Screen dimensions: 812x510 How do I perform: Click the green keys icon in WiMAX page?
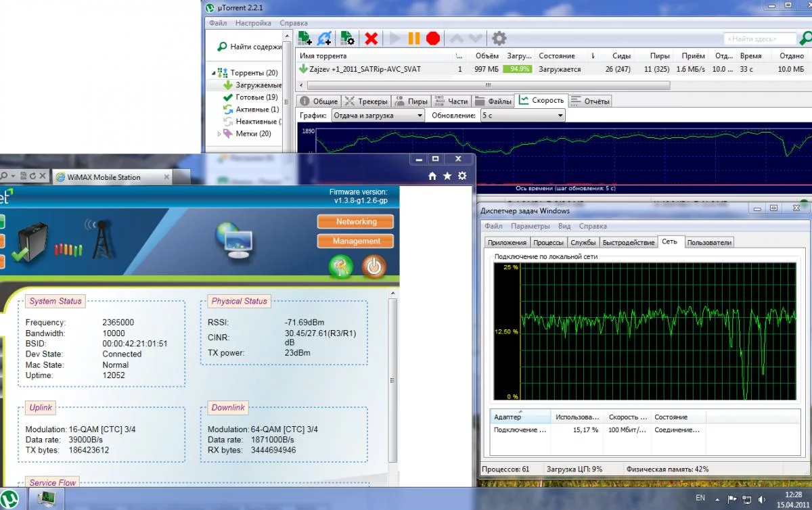point(341,266)
